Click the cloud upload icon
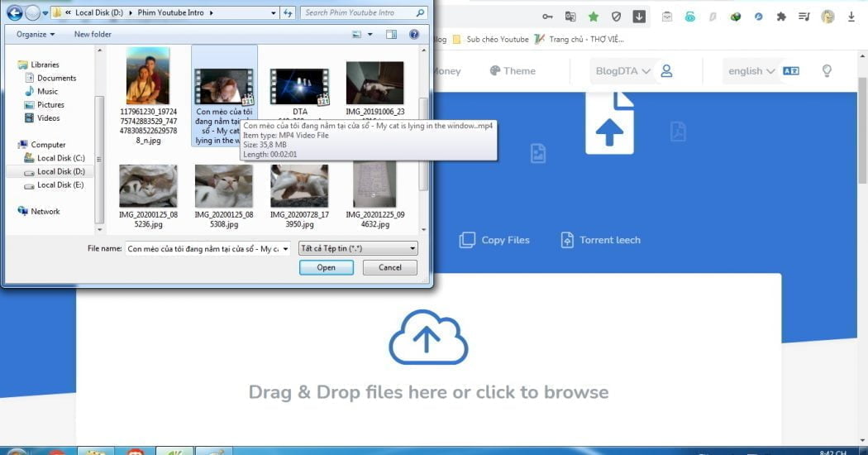 pos(428,337)
